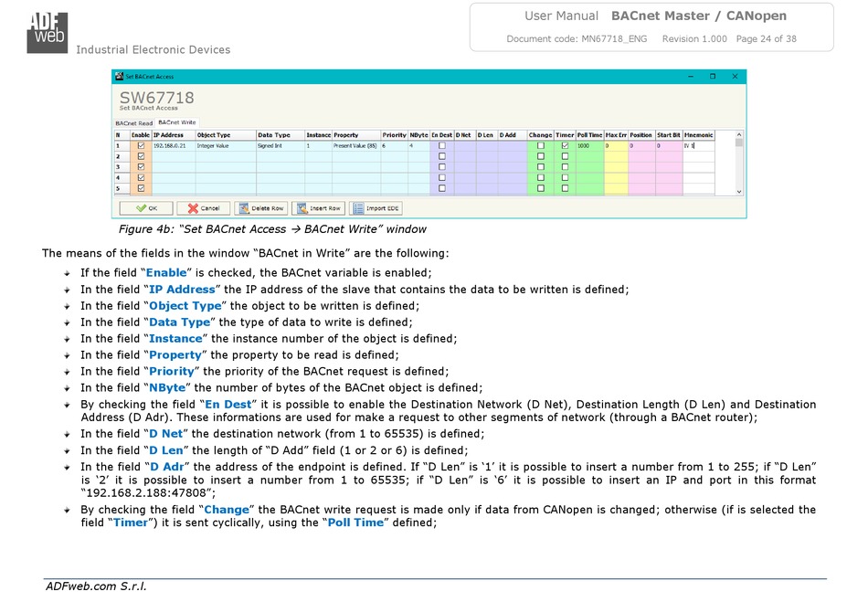Tick the Timer checkbox in row 2

click(565, 156)
